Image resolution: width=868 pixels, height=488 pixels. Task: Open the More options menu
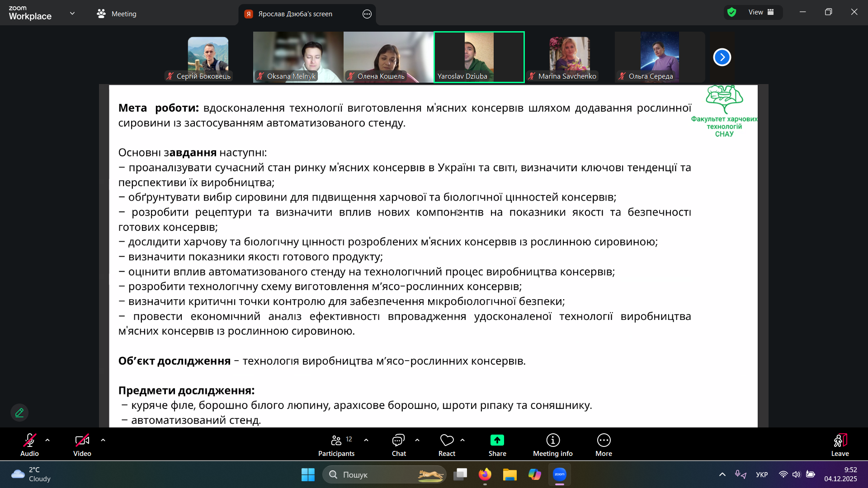click(x=604, y=445)
